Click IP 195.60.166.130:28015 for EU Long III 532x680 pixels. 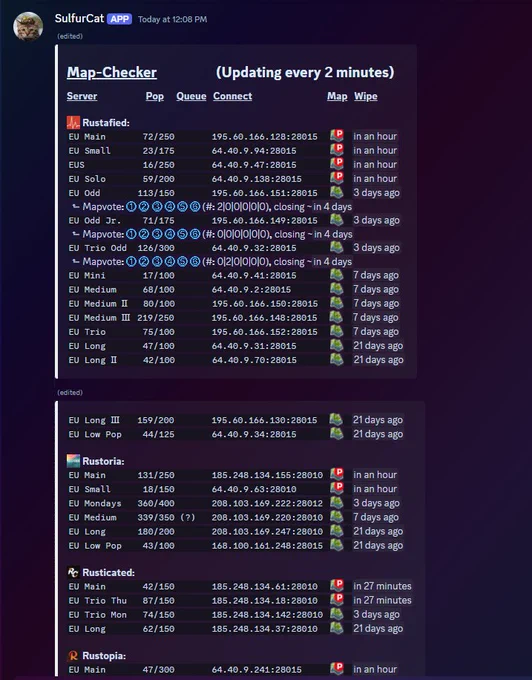[x=264, y=420]
